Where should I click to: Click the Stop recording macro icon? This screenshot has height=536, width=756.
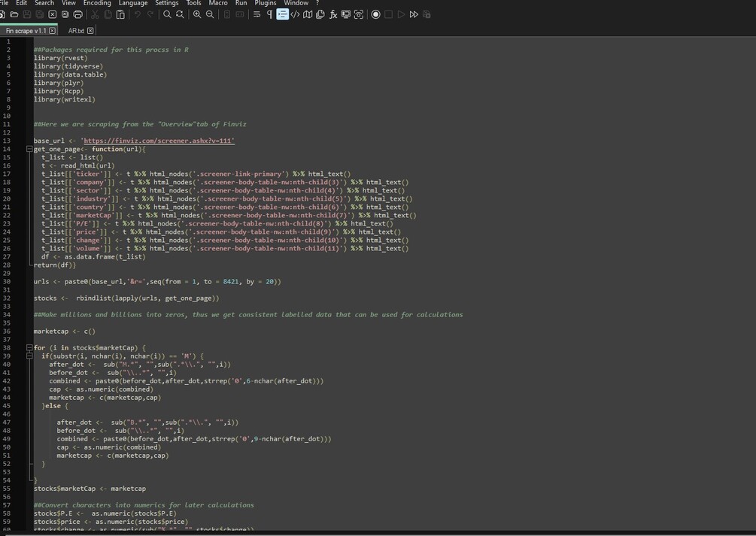[389, 14]
